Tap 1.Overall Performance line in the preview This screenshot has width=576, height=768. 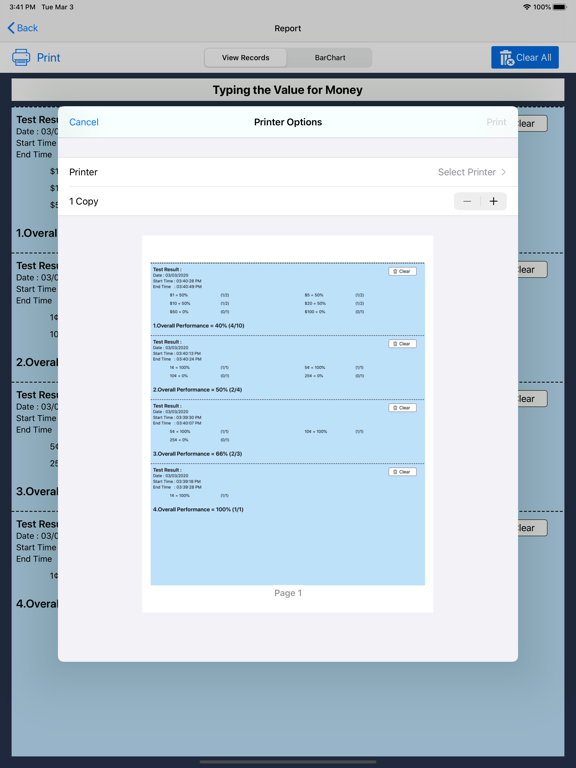[x=198, y=325]
